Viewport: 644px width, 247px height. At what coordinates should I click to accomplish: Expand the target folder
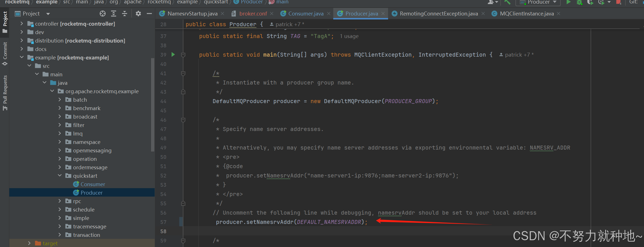coord(29,243)
